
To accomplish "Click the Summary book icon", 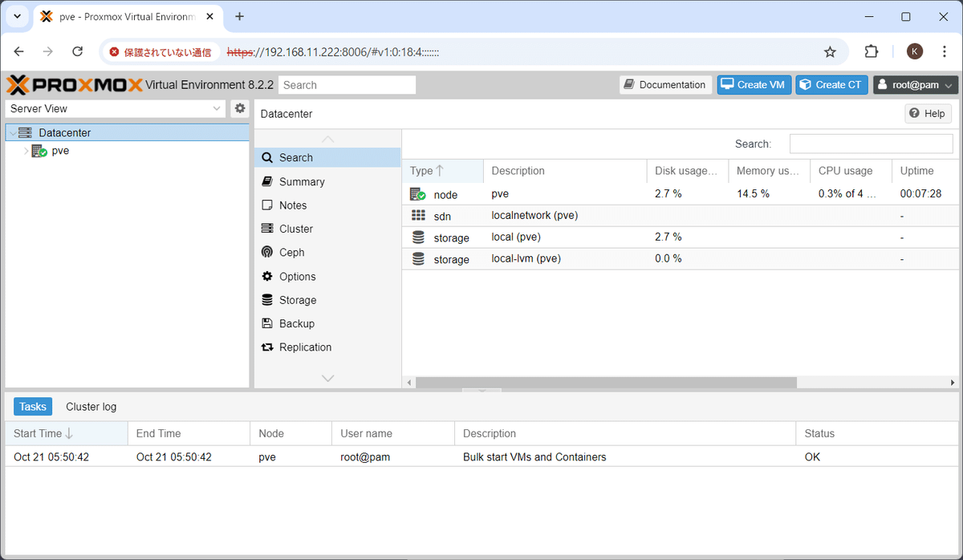I will (267, 182).
